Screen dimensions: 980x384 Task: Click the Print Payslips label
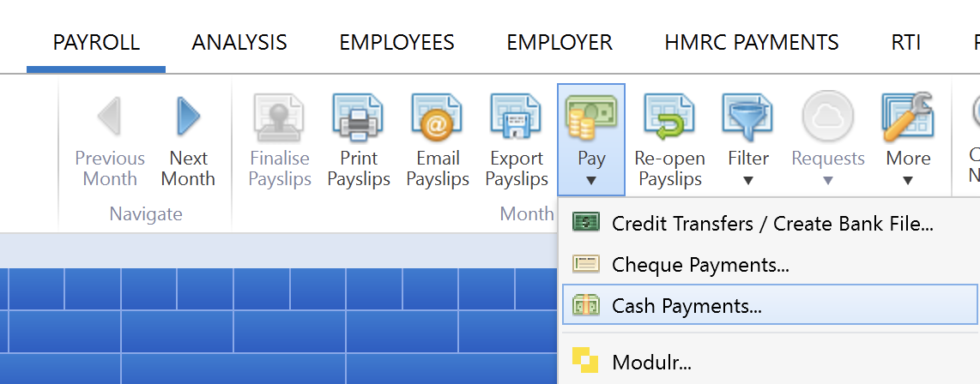358,169
